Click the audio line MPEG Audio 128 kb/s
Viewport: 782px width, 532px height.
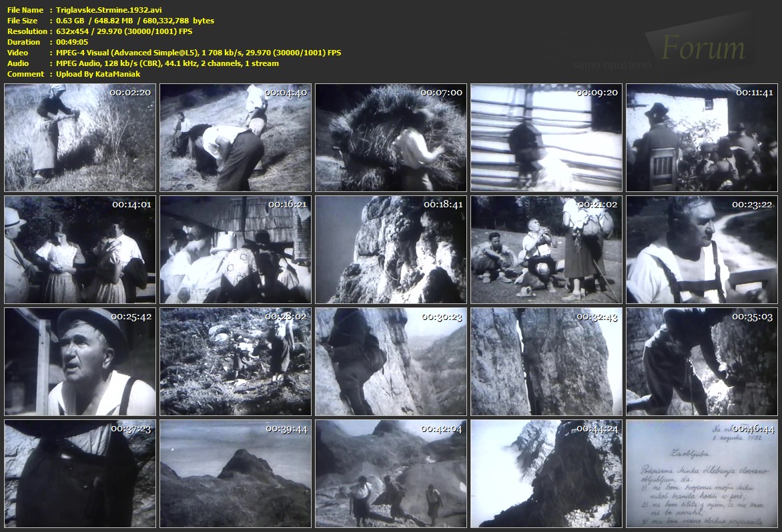[x=167, y=63]
